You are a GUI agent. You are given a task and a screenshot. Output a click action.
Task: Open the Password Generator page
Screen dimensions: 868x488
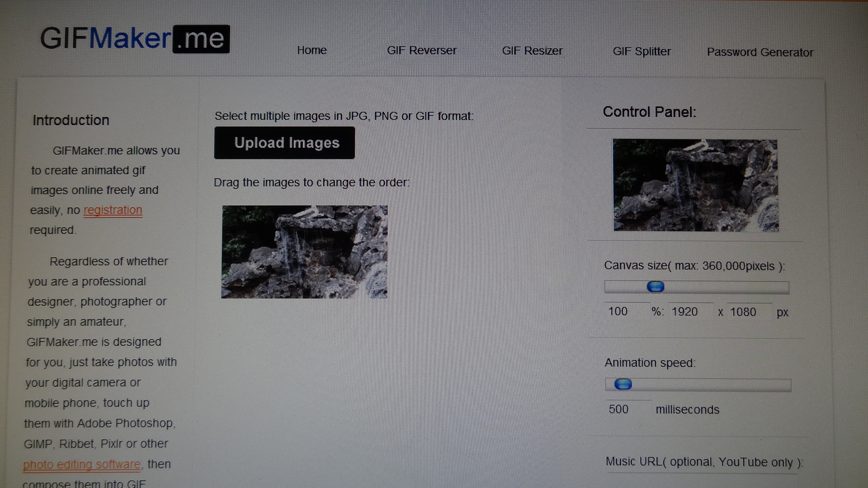click(760, 52)
